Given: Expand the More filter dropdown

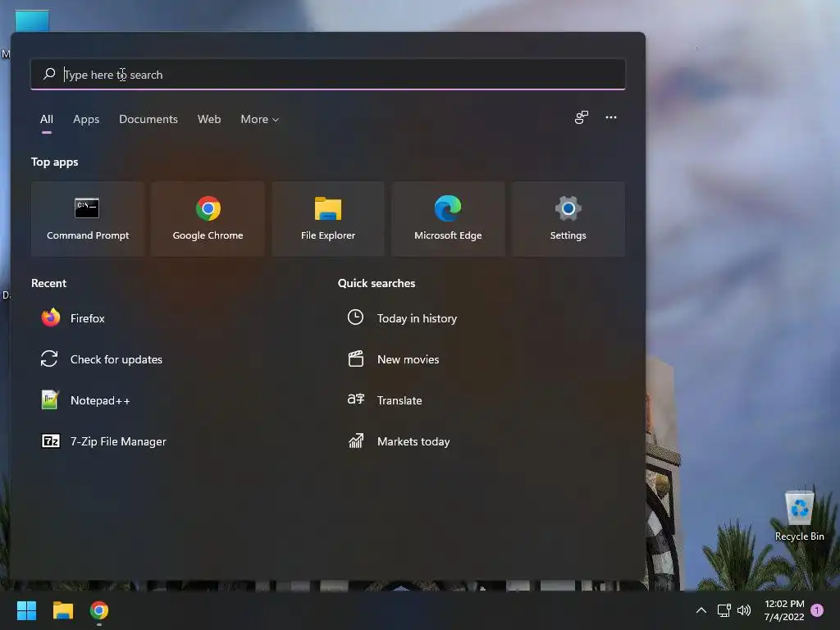Looking at the screenshot, I should point(259,119).
